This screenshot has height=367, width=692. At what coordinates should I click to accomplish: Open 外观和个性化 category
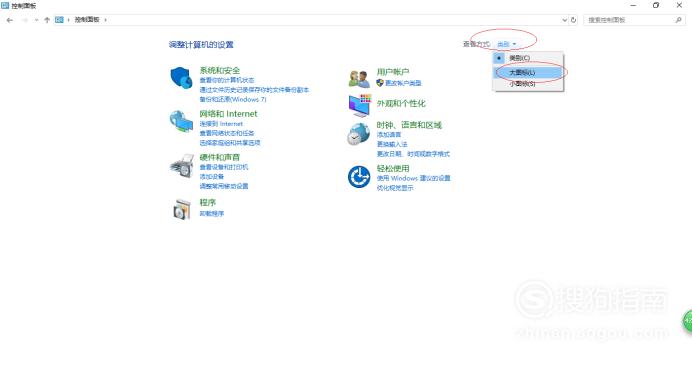click(x=401, y=104)
